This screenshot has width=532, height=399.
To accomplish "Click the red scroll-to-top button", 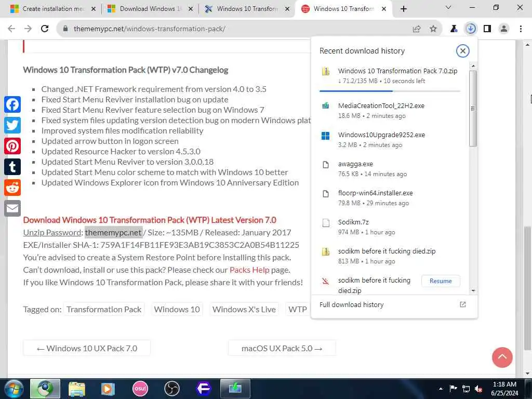I will (x=502, y=357).
